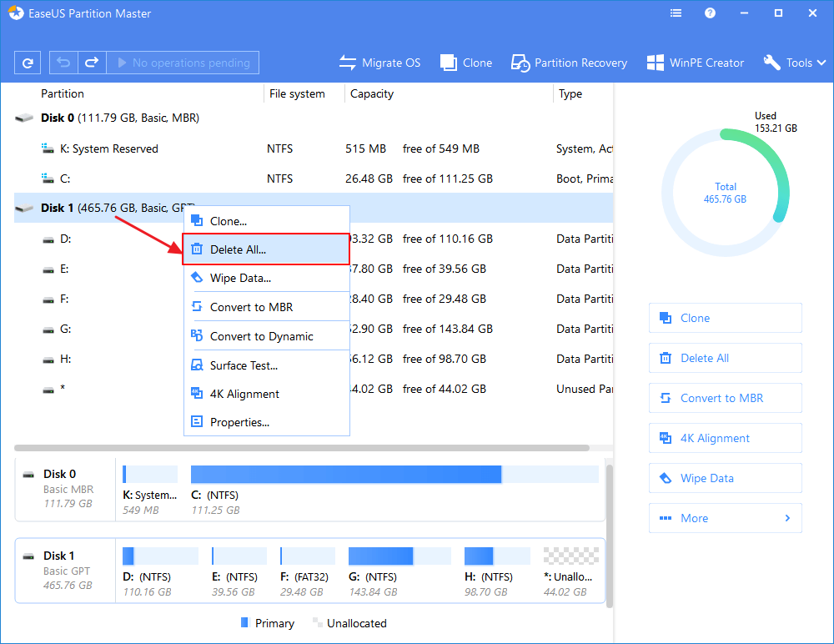This screenshot has width=834, height=644.
Task: Expand the More options chevron
Action: click(x=788, y=518)
